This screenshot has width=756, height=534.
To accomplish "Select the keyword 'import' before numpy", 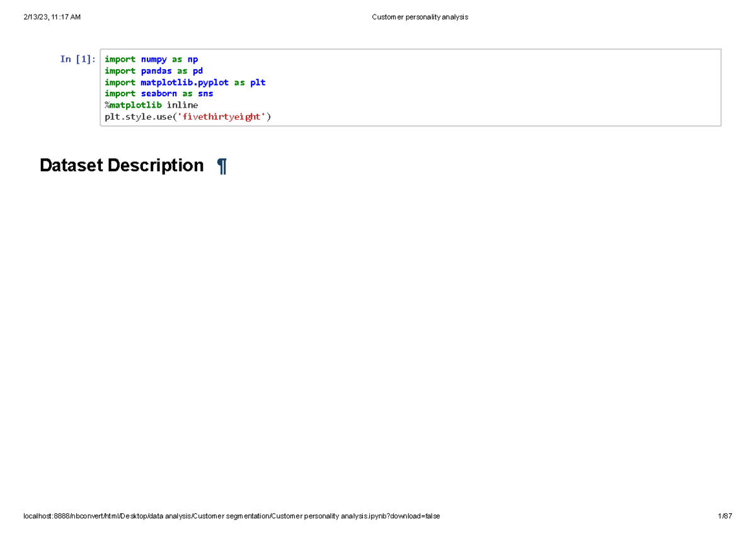I will 120,59.
